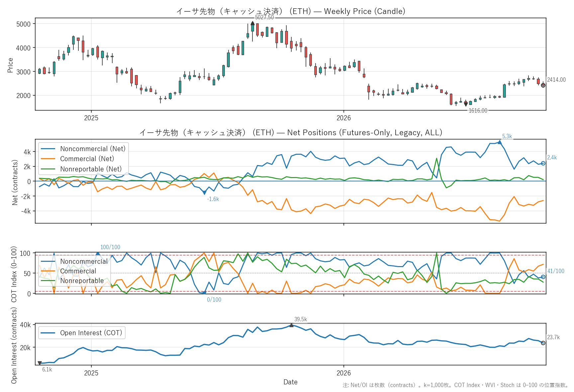The width and height of the screenshot is (574, 392).
Task: Click the Open Interest (contracts) axis label
Action: pos(14,345)
